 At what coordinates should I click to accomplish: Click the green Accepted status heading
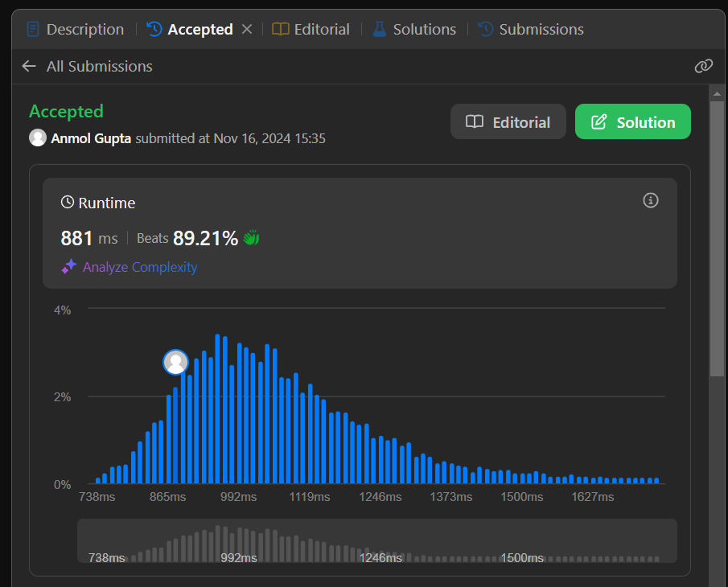click(67, 111)
